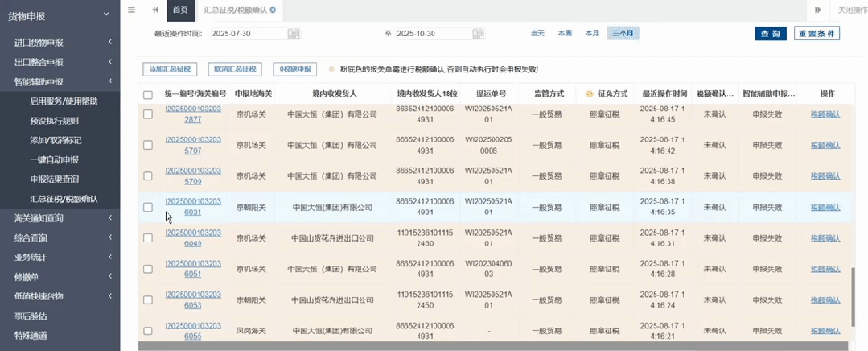Click the tab scroll-right double arrow
Viewport: 868px width, 351px height.
pyautogui.click(x=817, y=10)
